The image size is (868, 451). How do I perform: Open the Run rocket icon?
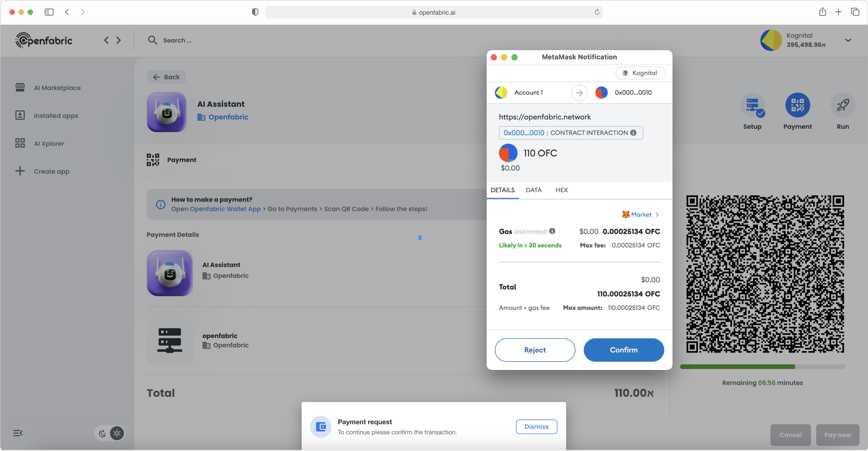tap(843, 105)
